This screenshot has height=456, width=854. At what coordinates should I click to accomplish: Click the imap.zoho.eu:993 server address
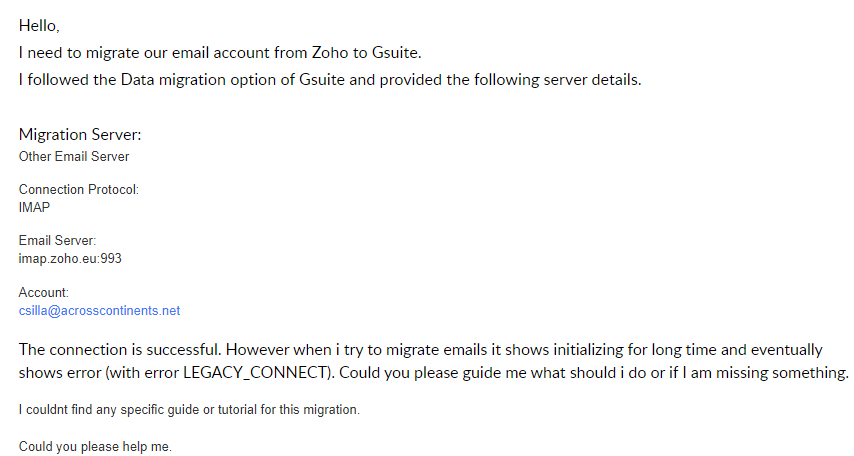[70, 258]
